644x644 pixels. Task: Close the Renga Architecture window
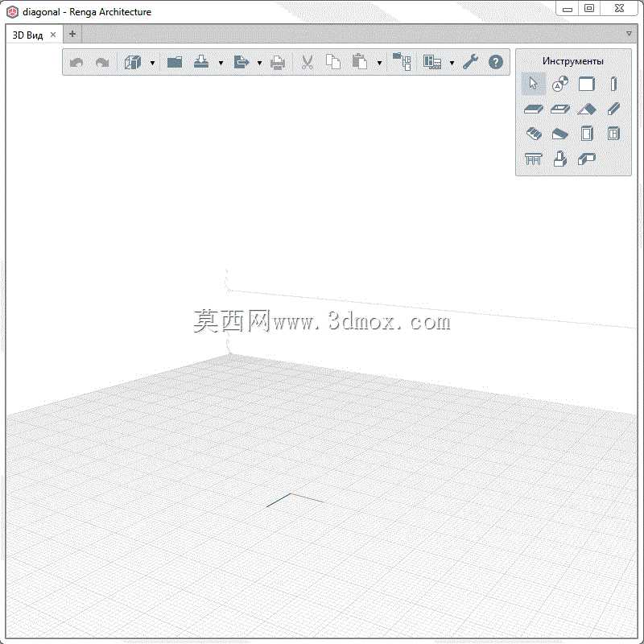click(619, 8)
